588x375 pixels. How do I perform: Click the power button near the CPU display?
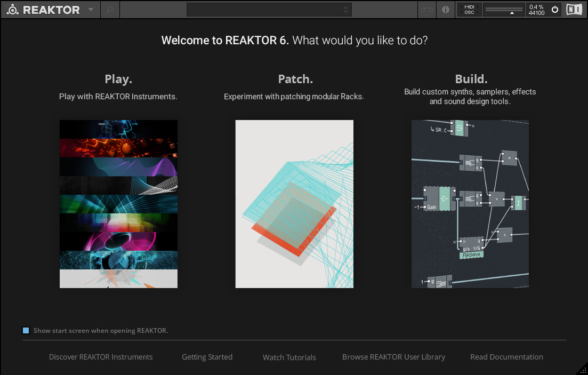(554, 9)
